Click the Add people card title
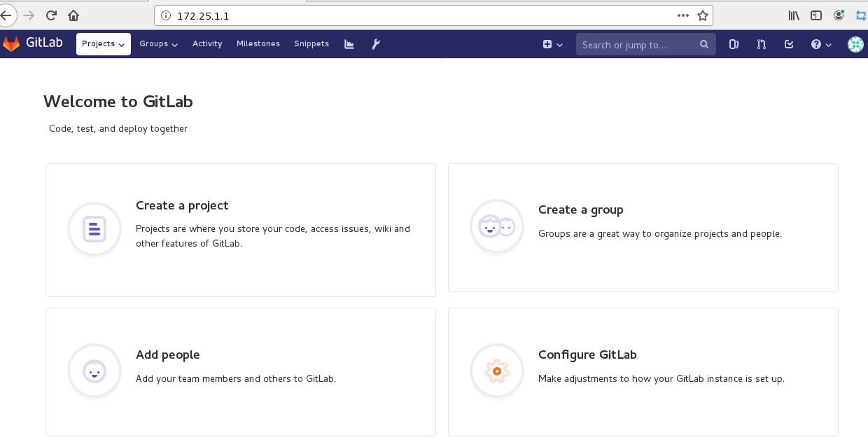868x440 pixels. tap(168, 355)
